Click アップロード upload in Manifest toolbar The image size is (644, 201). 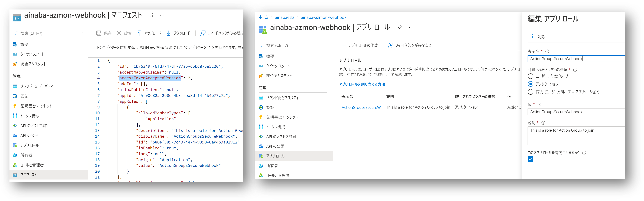click(x=149, y=33)
